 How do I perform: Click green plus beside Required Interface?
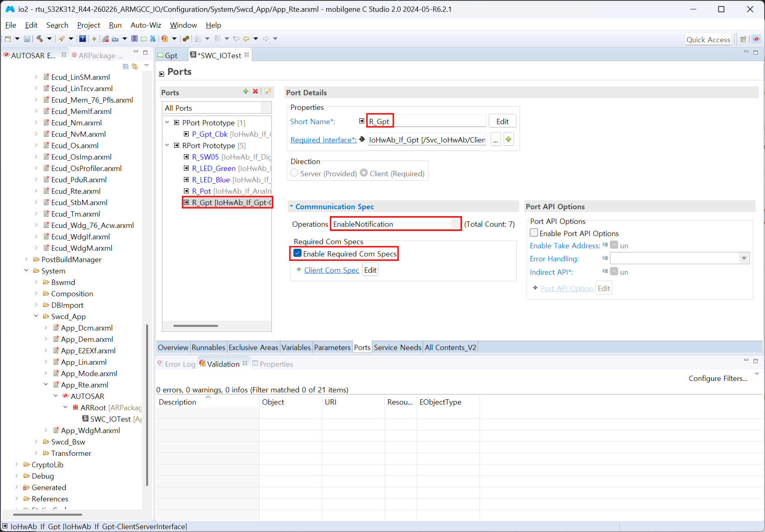point(508,139)
